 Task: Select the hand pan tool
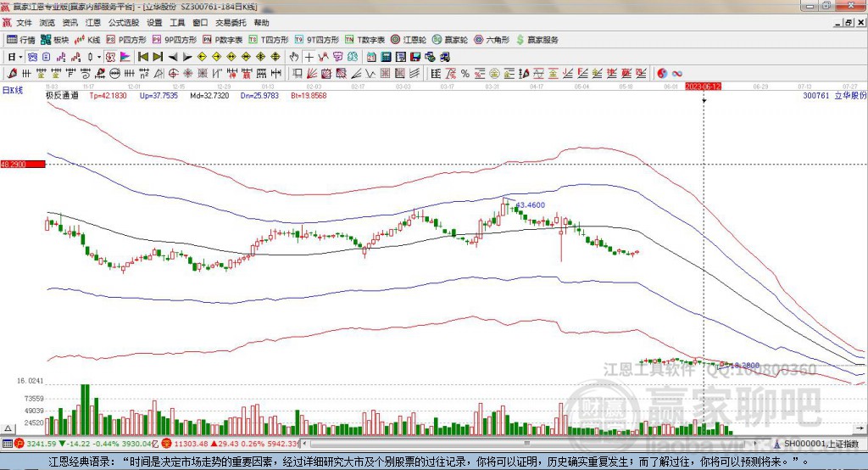tap(293, 57)
